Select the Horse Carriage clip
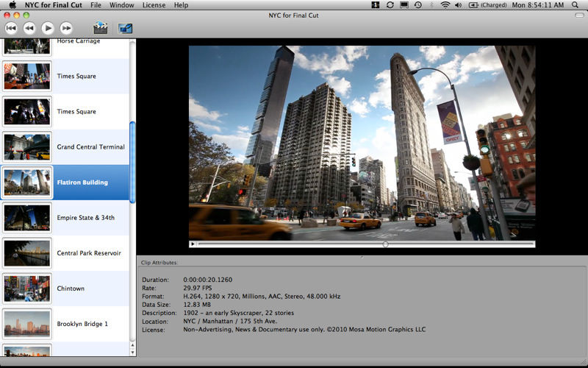The height and width of the screenshot is (368, 588). 65,48
